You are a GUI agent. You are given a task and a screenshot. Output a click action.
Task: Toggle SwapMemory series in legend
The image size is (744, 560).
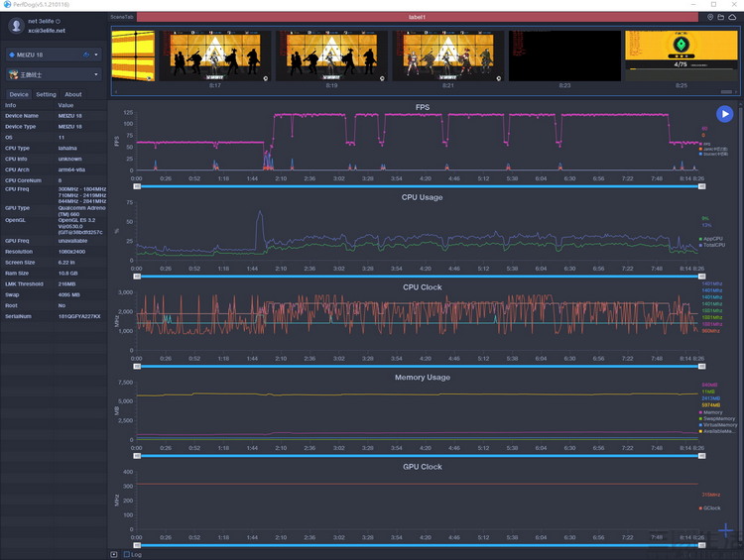(717, 418)
